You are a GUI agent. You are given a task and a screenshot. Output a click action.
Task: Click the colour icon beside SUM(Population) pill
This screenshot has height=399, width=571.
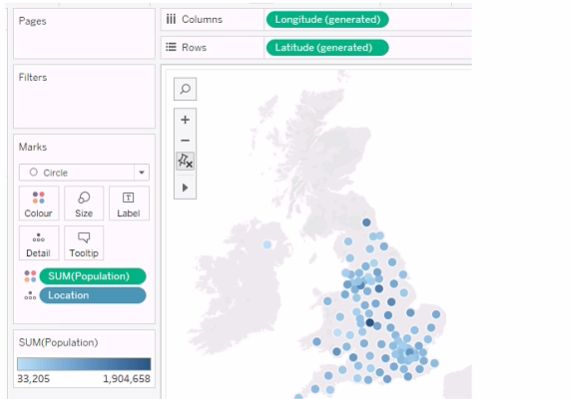click(30, 276)
